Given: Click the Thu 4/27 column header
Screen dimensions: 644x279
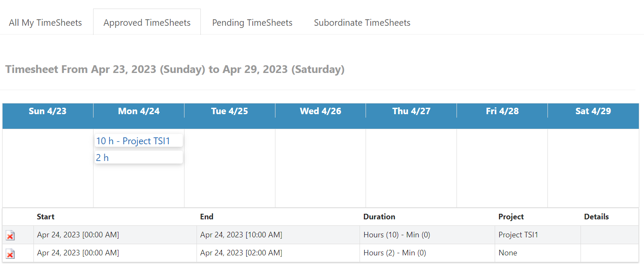Looking at the screenshot, I should click(411, 111).
